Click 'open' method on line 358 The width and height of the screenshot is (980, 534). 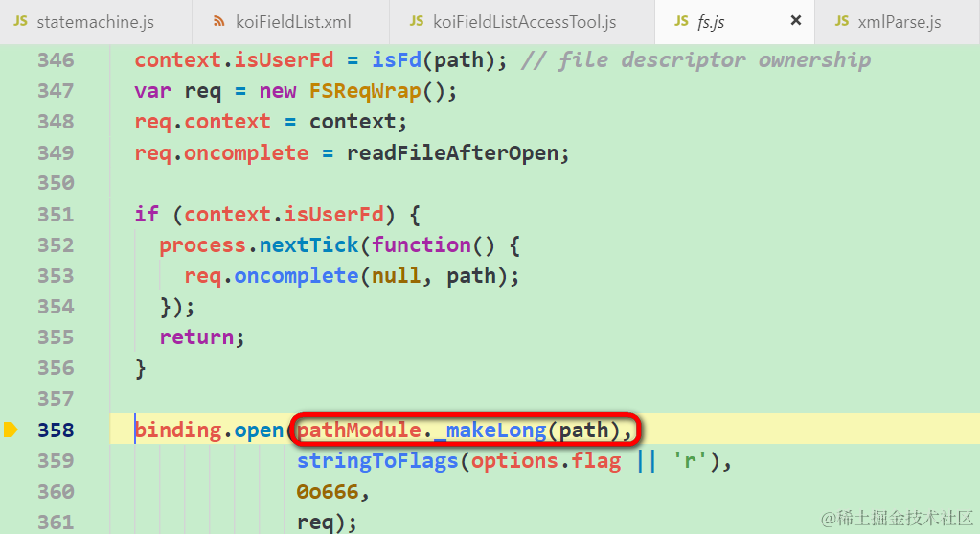click(x=259, y=430)
